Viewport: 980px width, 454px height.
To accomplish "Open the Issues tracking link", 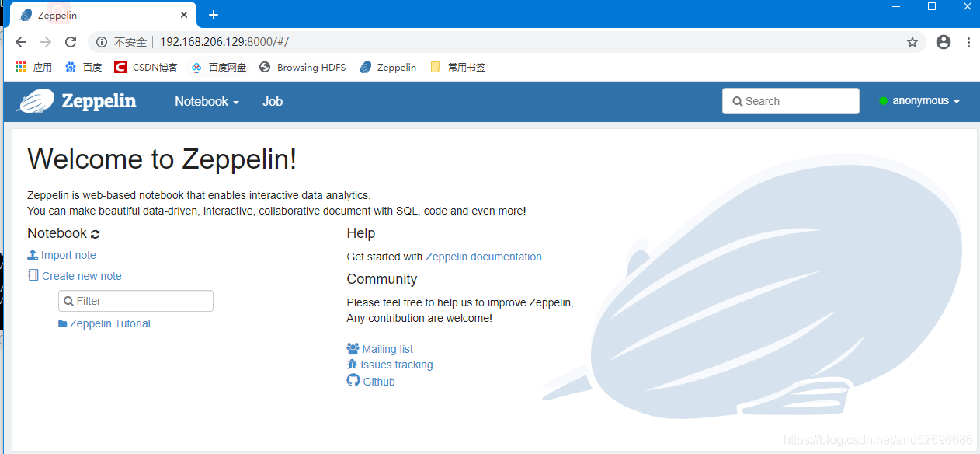I will pyautogui.click(x=390, y=365).
